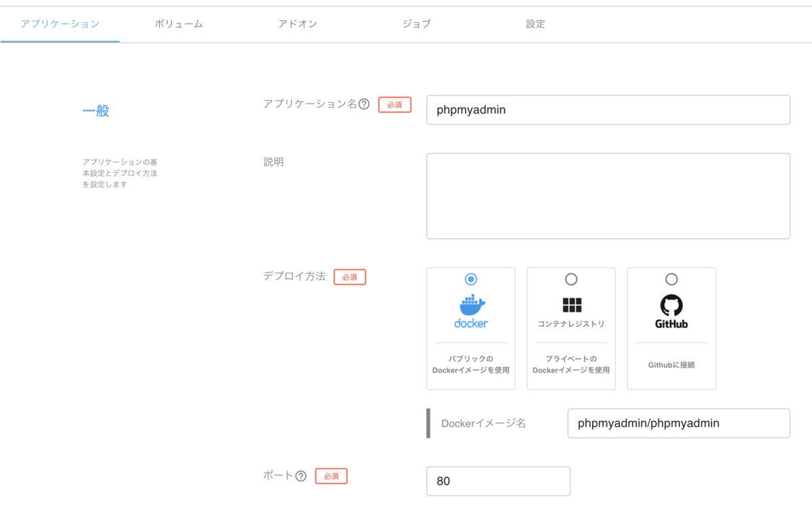Click the コンテナレジストリ grid icon
This screenshot has width=812, height=508.
tap(570, 306)
